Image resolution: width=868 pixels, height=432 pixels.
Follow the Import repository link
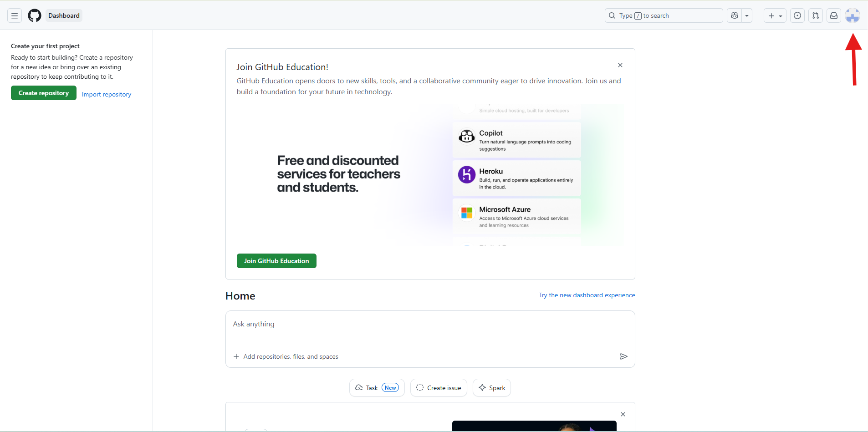[x=107, y=94]
